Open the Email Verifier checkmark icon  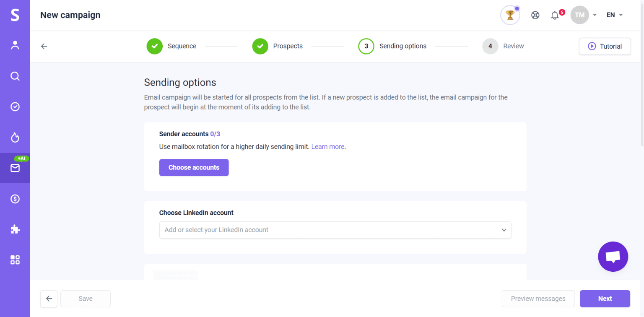point(15,107)
